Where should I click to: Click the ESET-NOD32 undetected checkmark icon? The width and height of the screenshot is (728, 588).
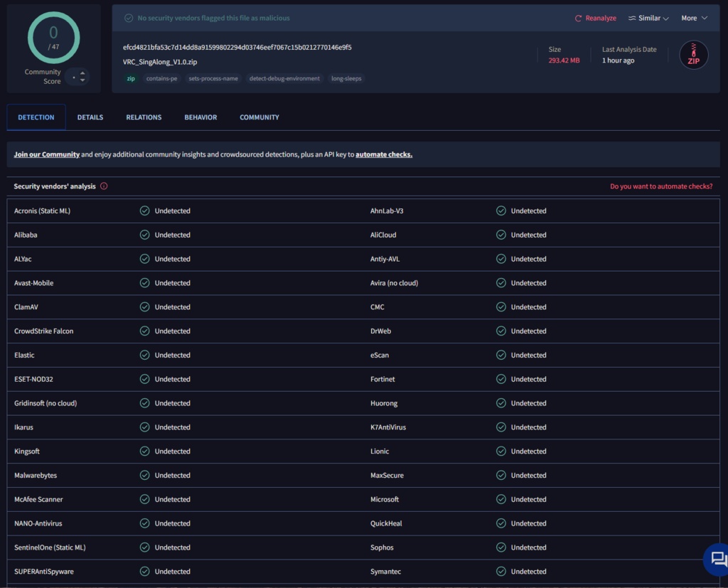coord(145,379)
